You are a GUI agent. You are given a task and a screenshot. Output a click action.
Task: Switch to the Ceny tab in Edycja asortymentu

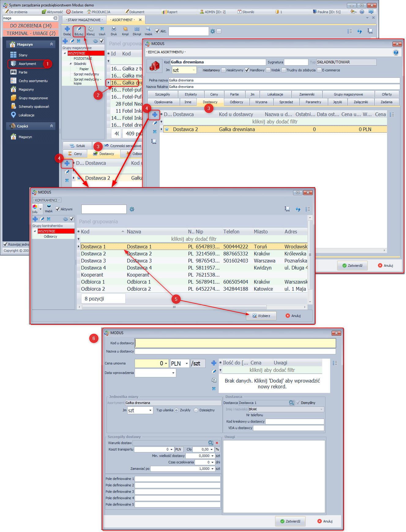click(214, 94)
